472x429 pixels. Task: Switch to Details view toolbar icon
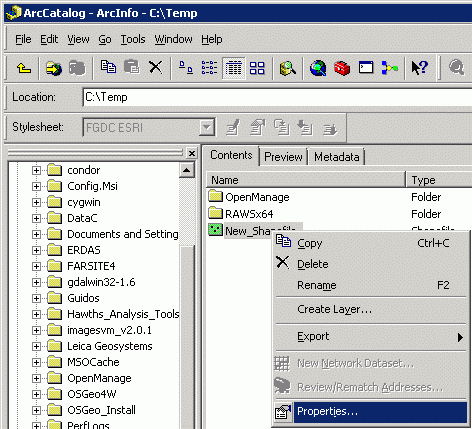pyautogui.click(x=234, y=68)
